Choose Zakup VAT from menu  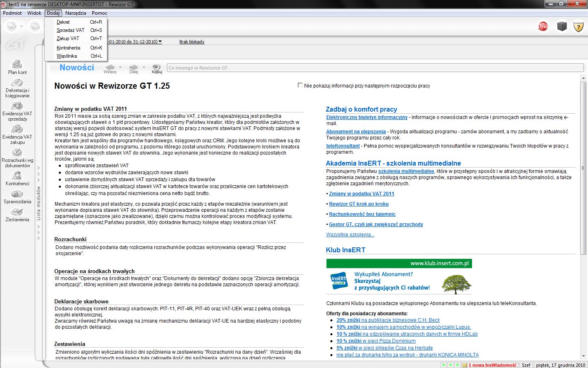(76, 38)
